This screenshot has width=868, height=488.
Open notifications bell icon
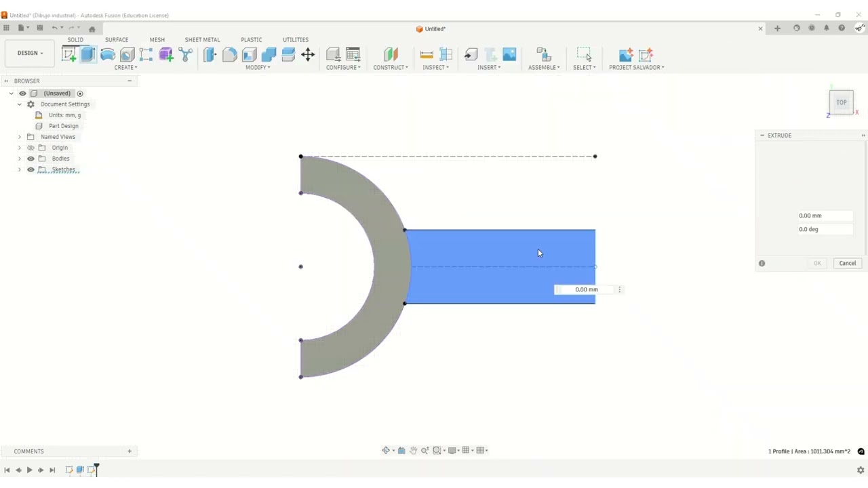(826, 28)
